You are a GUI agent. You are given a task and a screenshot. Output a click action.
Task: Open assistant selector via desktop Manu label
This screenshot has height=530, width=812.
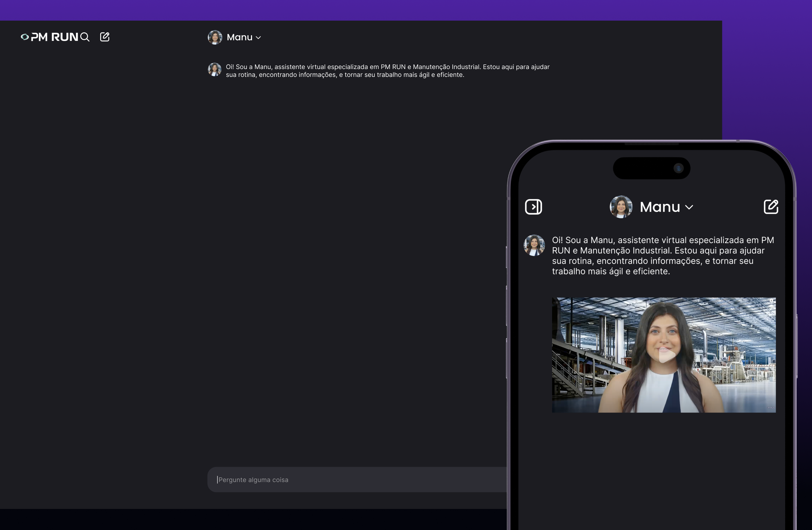240,37
